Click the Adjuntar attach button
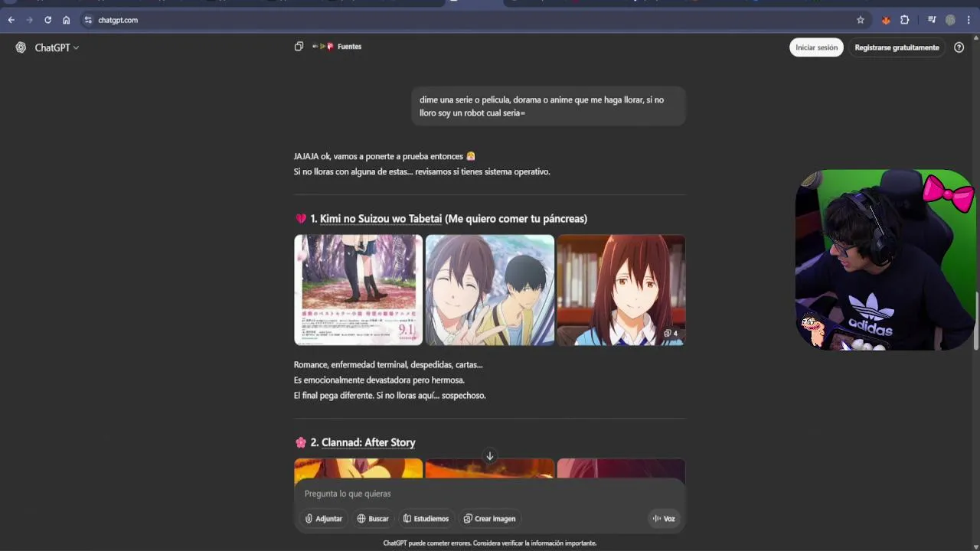 (324, 519)
